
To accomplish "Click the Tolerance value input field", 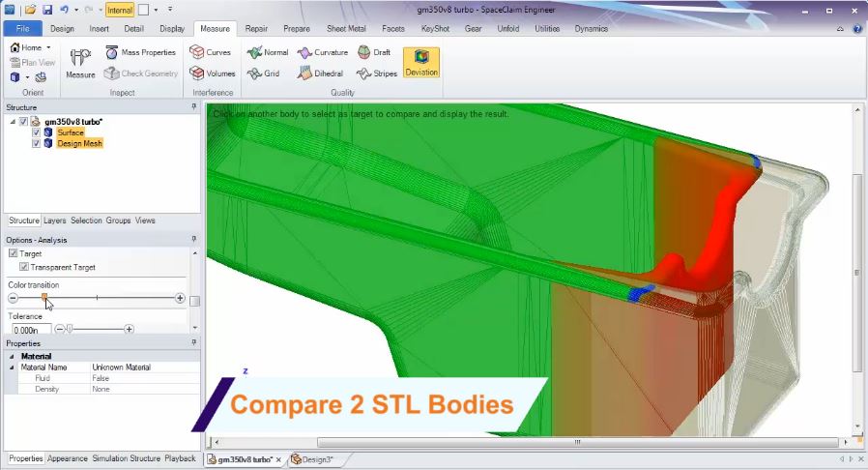I will coord(32,330).
